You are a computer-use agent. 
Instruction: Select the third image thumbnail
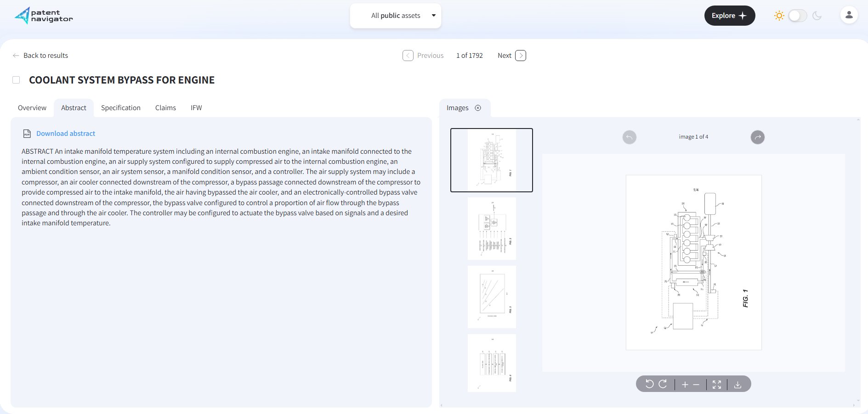point(491,297)
